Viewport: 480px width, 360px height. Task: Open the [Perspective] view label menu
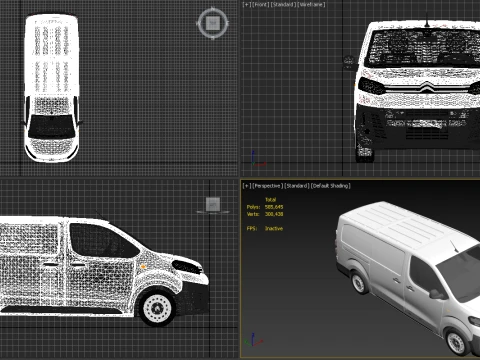click(x=268, y=186)
